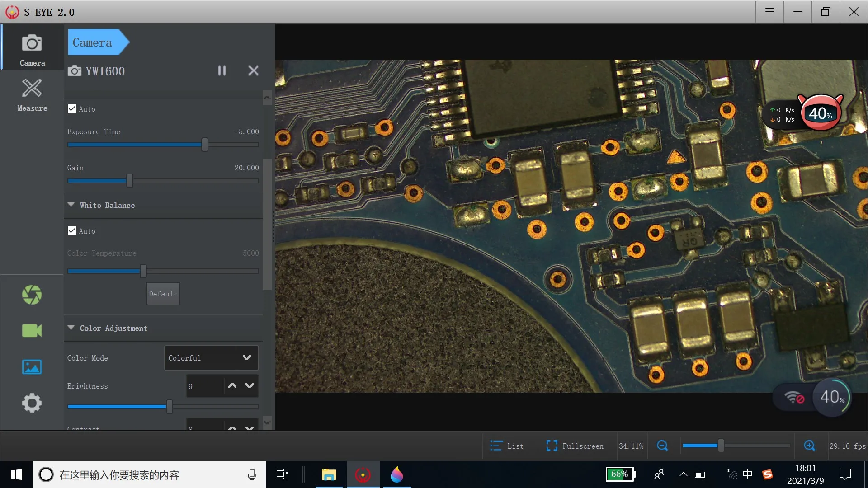Open the image gallery icon
This screenshot has height=488, width=868.
coord(32,367)
